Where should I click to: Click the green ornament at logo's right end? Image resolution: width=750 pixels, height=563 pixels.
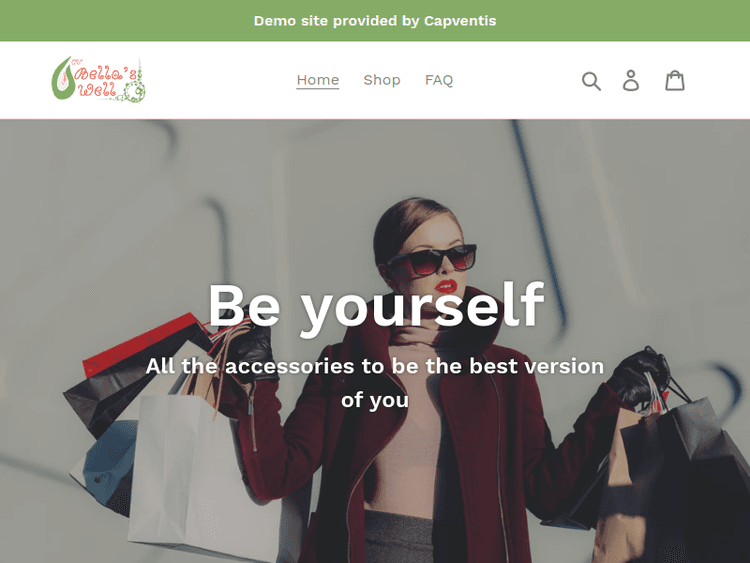point(135,89)
